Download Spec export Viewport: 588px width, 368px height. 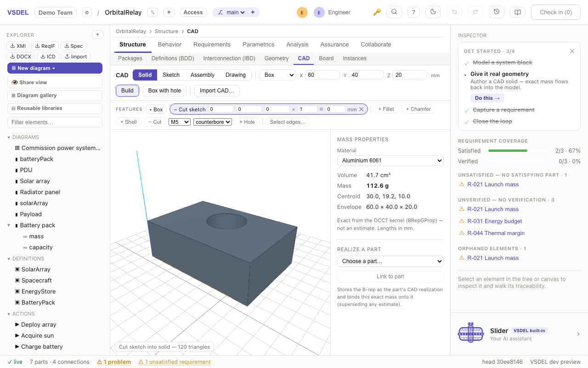click(x=73, y=46)
